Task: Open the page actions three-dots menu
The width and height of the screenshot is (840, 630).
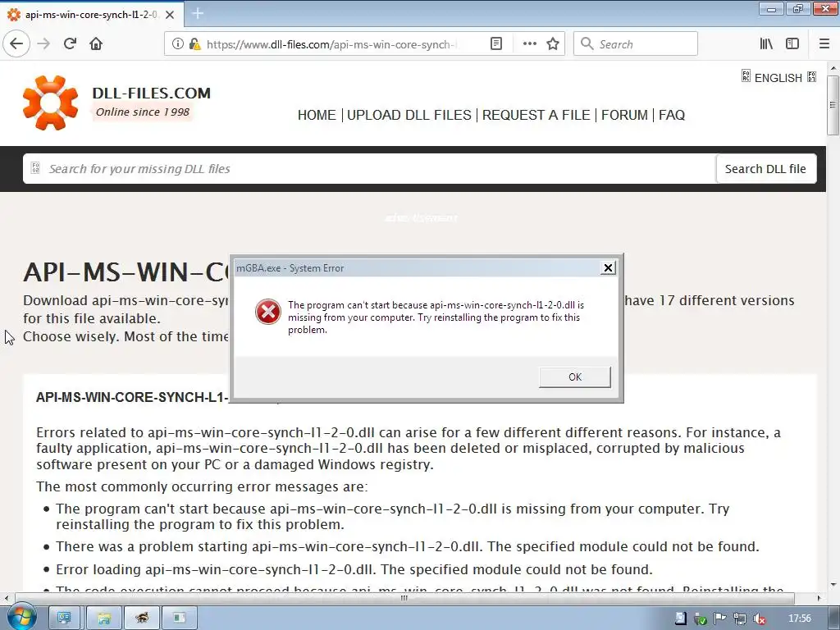Action: [529, 44]
